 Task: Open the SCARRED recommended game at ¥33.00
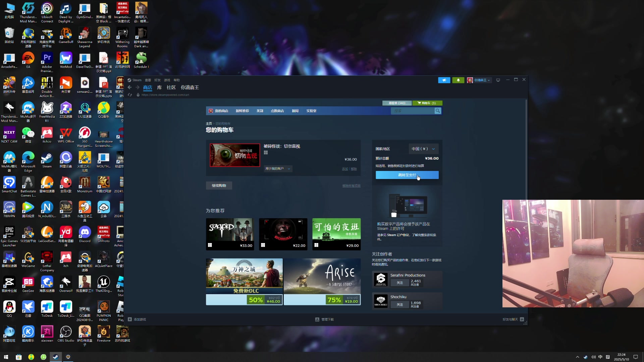coord(230,234)
